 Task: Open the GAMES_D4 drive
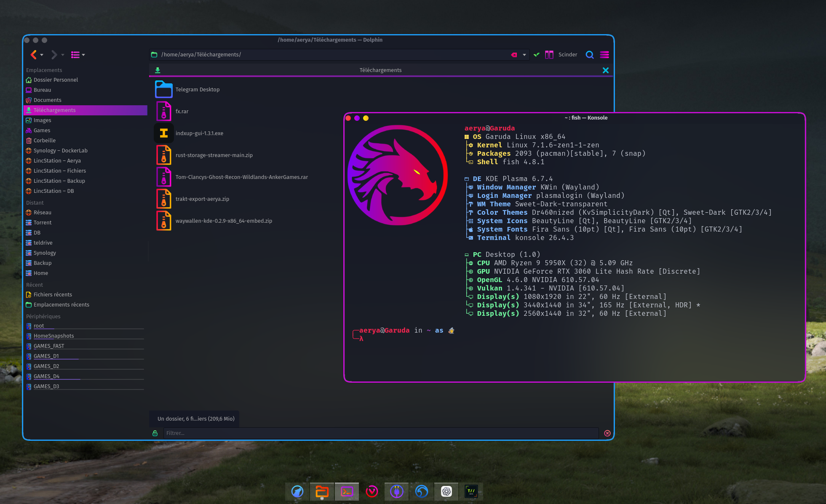point(86,376)
